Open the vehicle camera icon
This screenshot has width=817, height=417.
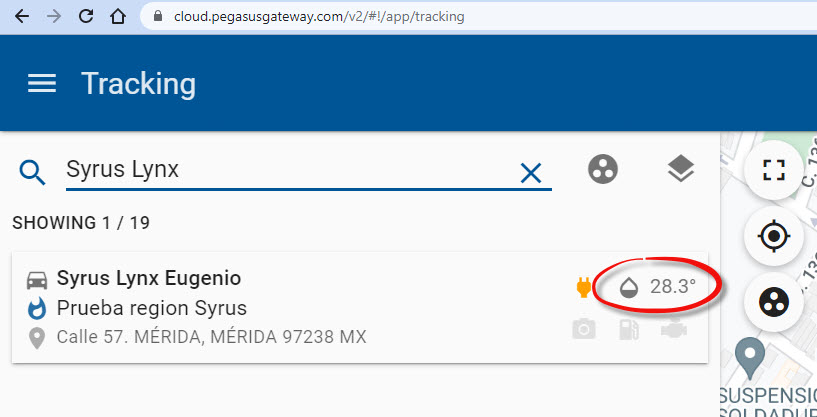(584, 329)
